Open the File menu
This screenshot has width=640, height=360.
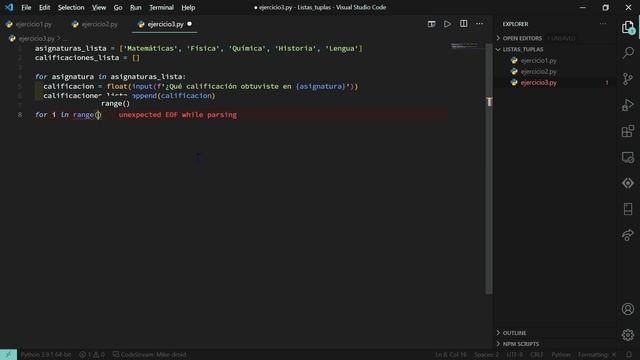[x=26, y=7]
